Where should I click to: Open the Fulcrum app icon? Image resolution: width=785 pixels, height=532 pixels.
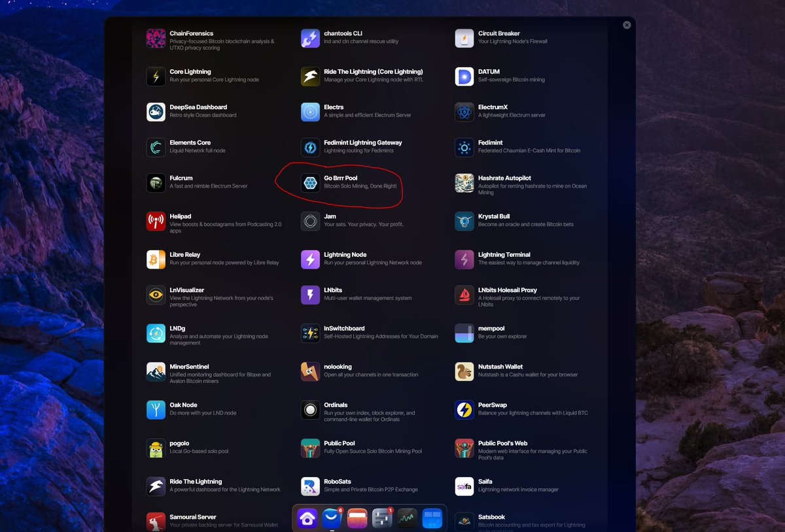coord(156,182)
